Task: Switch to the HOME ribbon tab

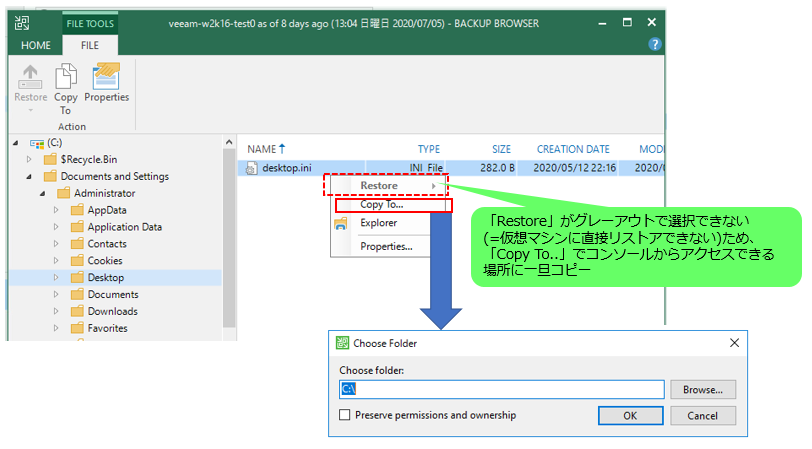Action: click(x=36, y=45)
